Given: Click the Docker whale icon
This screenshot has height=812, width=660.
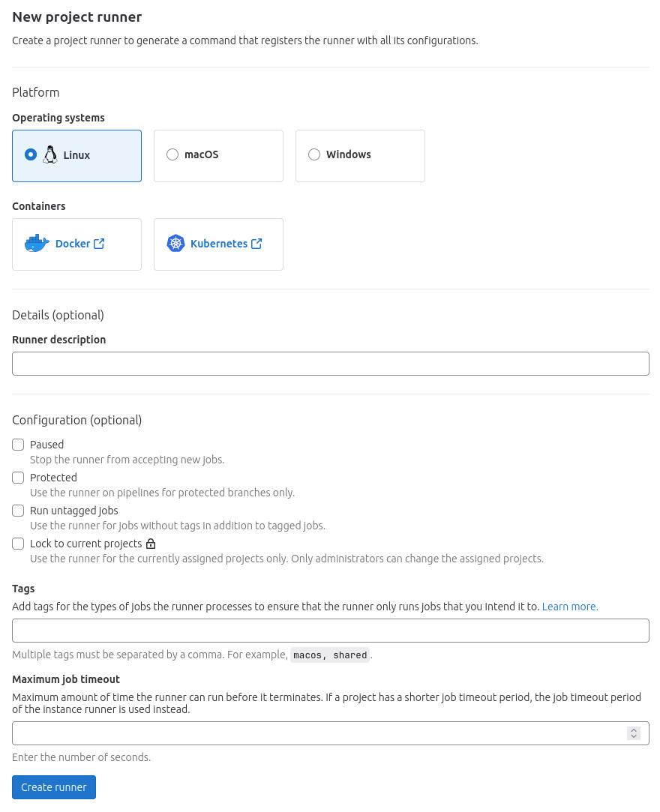Looking at the screenshot, I should click(x=36, y=242).
